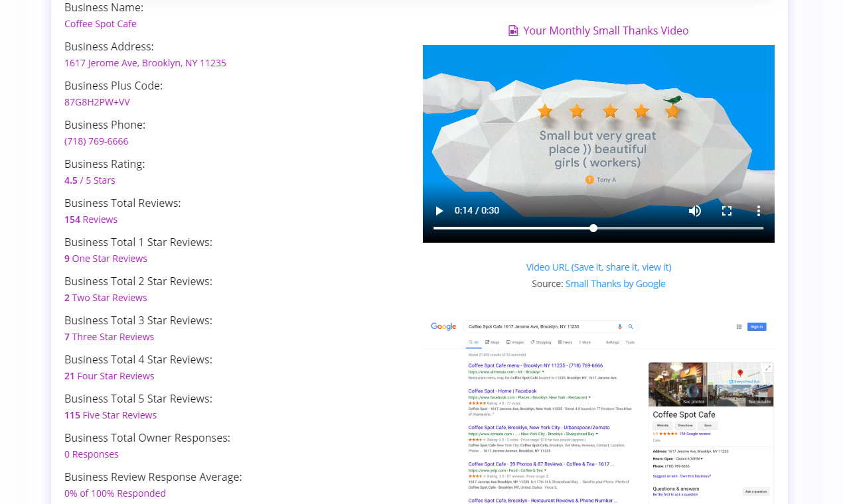
Task: Click 21 Four Star Reviews value
Action: pyautogui.click(x=110, y=376)
